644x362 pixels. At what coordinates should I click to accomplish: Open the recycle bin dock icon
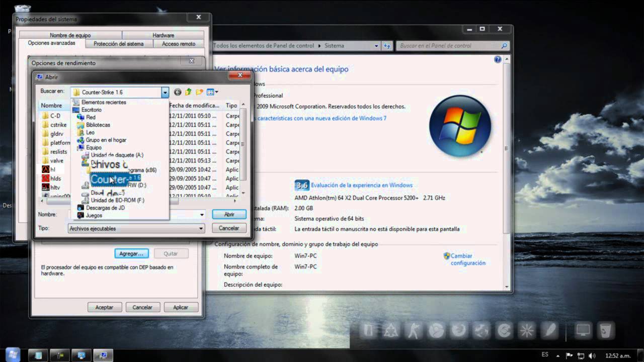(605, 330)
